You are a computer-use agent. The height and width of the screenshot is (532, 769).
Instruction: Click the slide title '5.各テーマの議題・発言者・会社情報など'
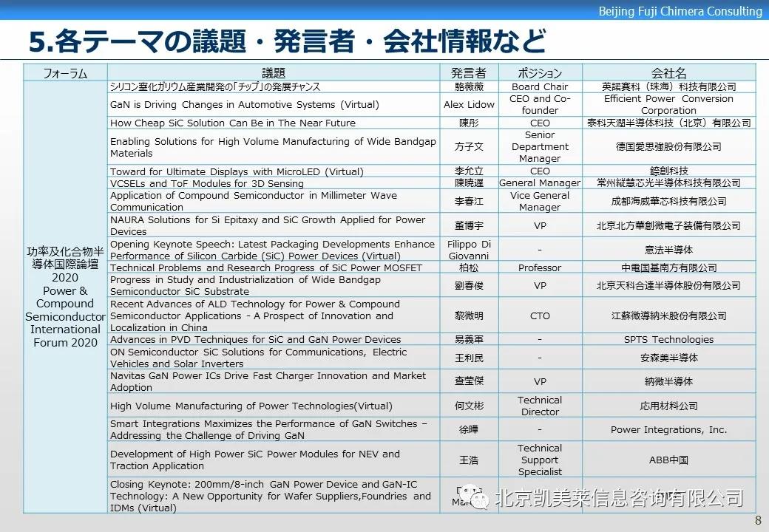[x=287, y=41]
